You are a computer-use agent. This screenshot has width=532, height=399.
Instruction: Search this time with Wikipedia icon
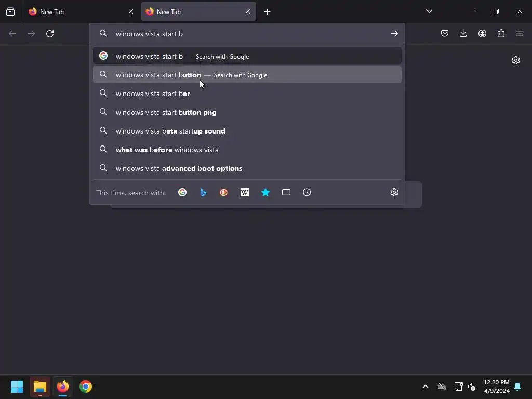point(245,192)
